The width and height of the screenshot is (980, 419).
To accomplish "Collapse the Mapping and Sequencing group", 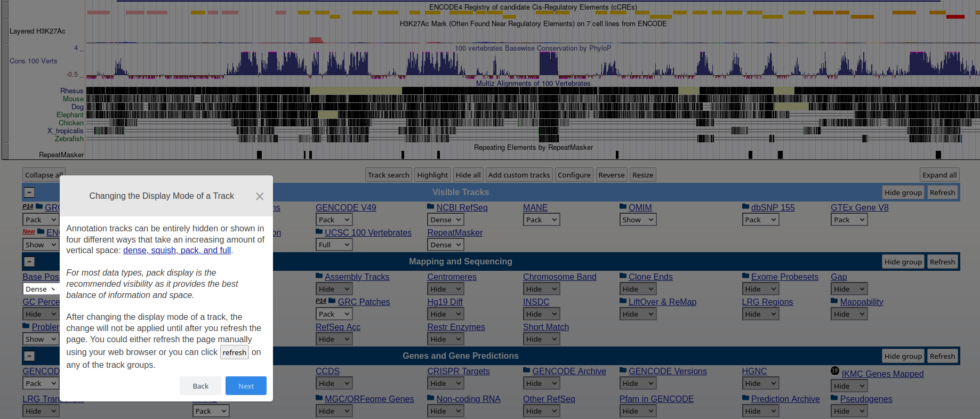I will 30,262.
